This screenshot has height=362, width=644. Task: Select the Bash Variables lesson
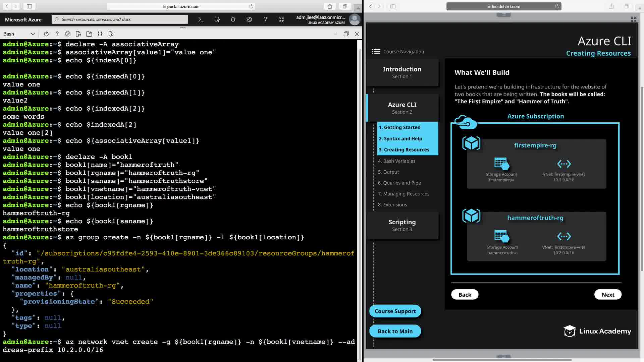click(x=396, y=161)
